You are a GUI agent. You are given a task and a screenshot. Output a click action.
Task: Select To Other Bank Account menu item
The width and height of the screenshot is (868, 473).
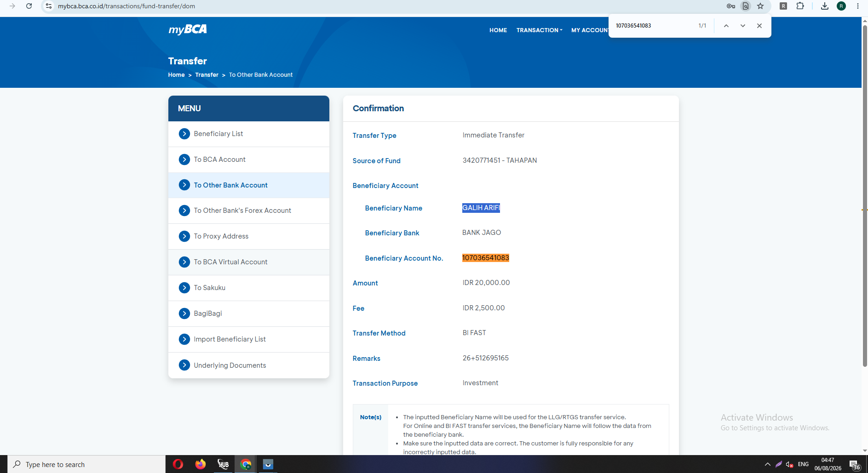pos(249,185)
